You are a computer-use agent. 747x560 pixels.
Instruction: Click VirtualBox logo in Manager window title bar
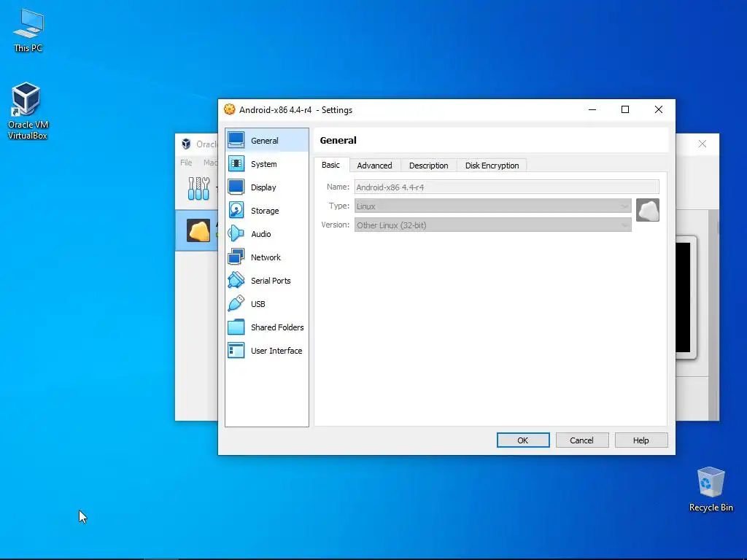click(186, 144)
